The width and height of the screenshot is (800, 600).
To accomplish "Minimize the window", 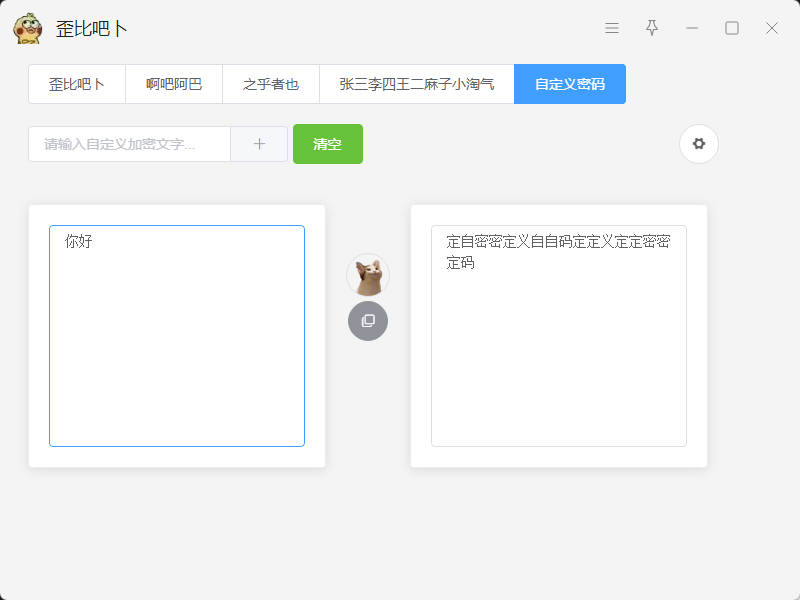I will (692, 28).
